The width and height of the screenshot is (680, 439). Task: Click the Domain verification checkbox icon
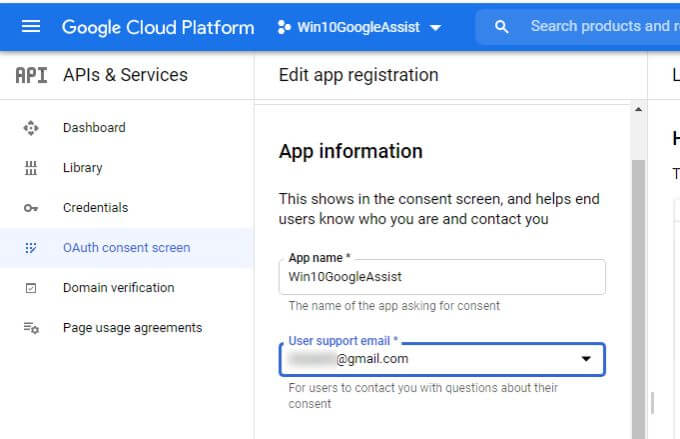click(x=31, y=288)
